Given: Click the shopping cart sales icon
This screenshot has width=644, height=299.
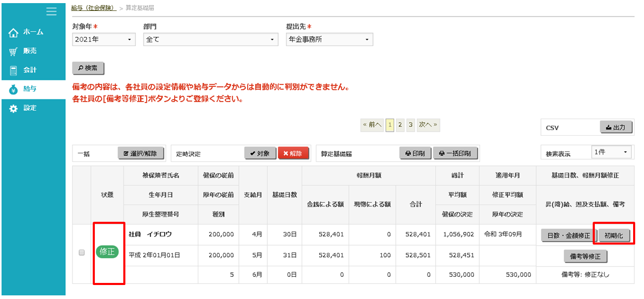Looking at the screenshot, I should tap(13, 51).
